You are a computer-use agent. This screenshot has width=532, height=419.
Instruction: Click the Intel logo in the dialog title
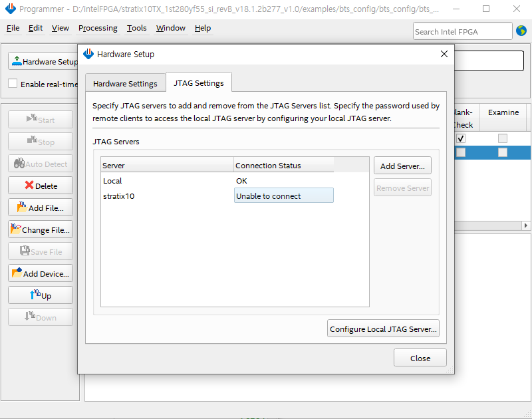88,54
